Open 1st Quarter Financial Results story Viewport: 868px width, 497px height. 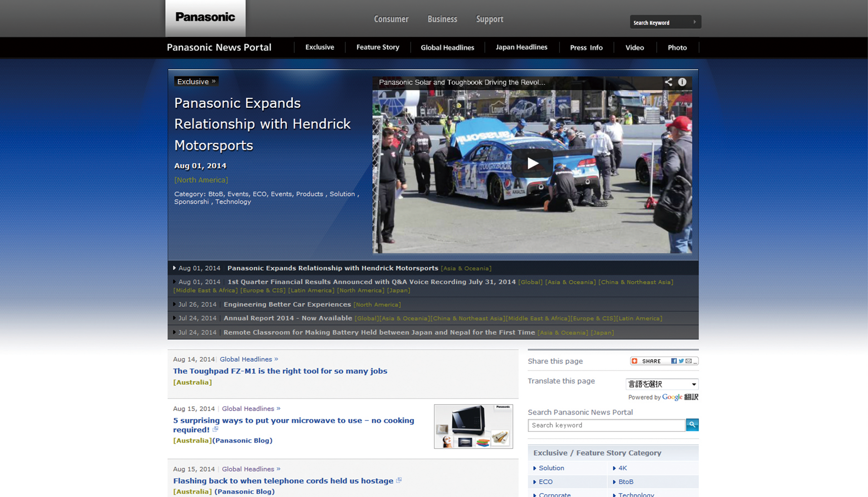[371, 282]
